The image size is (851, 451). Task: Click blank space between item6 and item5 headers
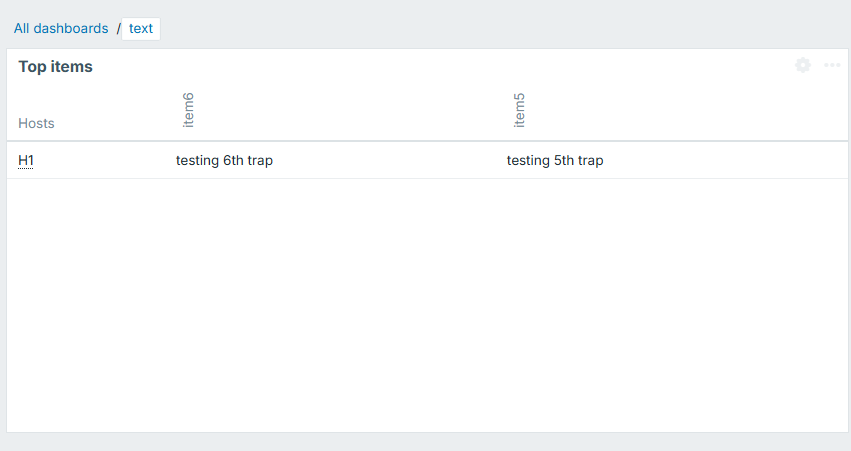[x=350, y=110]
